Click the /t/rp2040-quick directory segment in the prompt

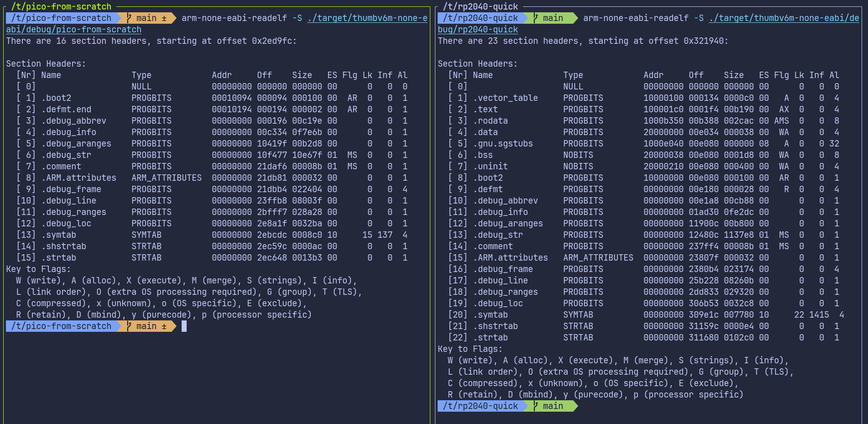480,18
